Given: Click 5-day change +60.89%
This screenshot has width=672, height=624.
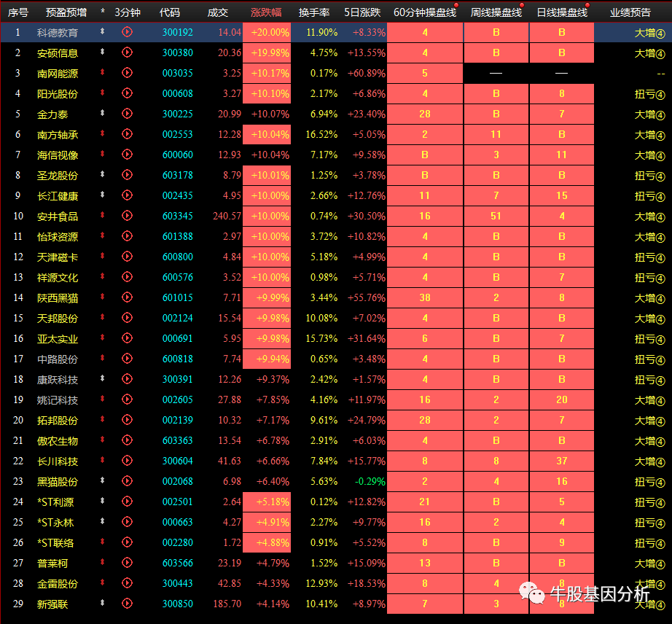Looking at the screenshot, I should 367,74.
